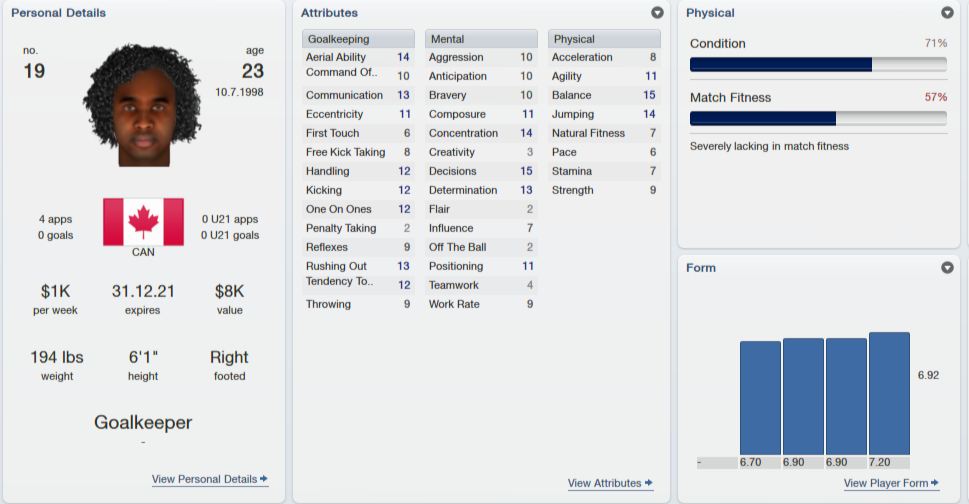
Task: Select the Aerial Ability attribute row
Action: click(358, 57)
